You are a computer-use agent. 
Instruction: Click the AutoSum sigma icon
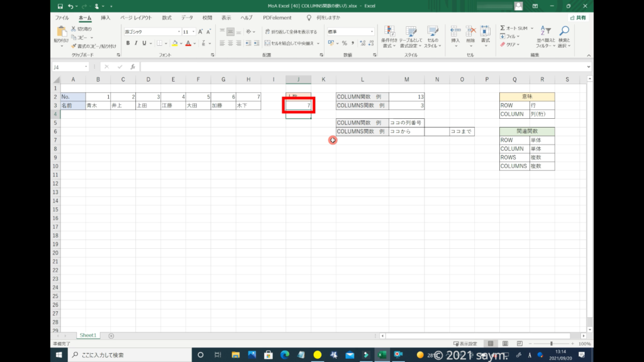pyautogui.click(x=502, y=28)
